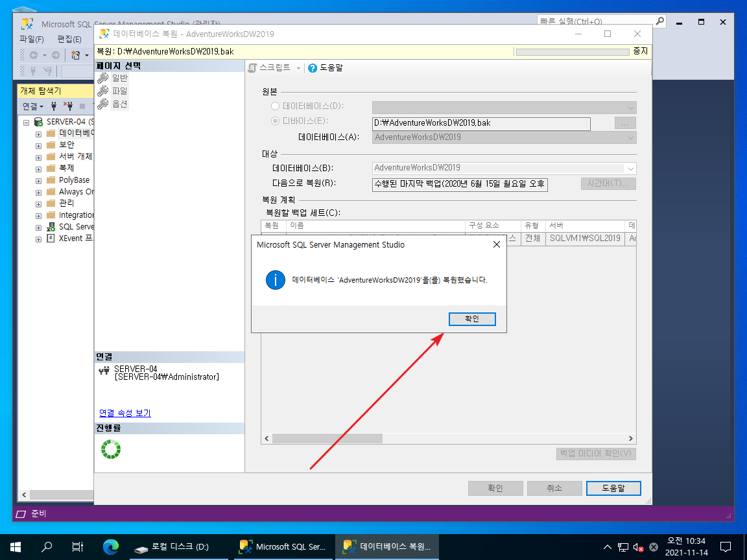
Task: Select the 관리 folder in Object Explorer
Action: (66, 204)
